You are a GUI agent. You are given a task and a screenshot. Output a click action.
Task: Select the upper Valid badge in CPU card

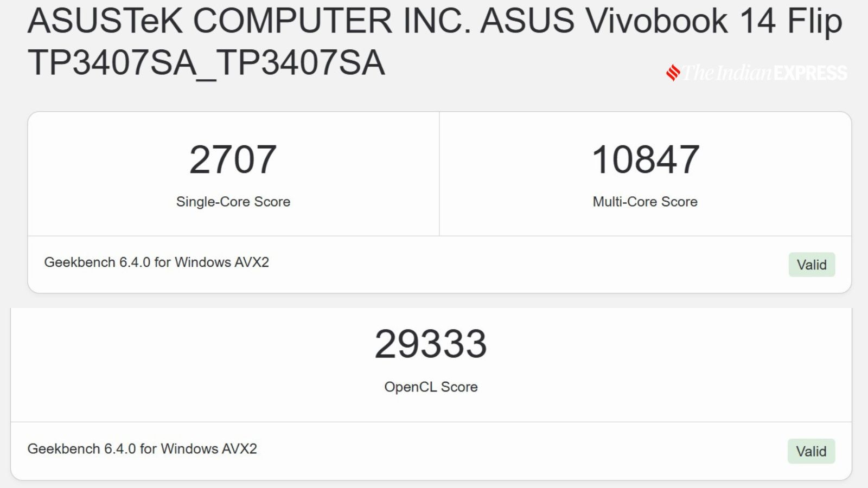(812, 265)
